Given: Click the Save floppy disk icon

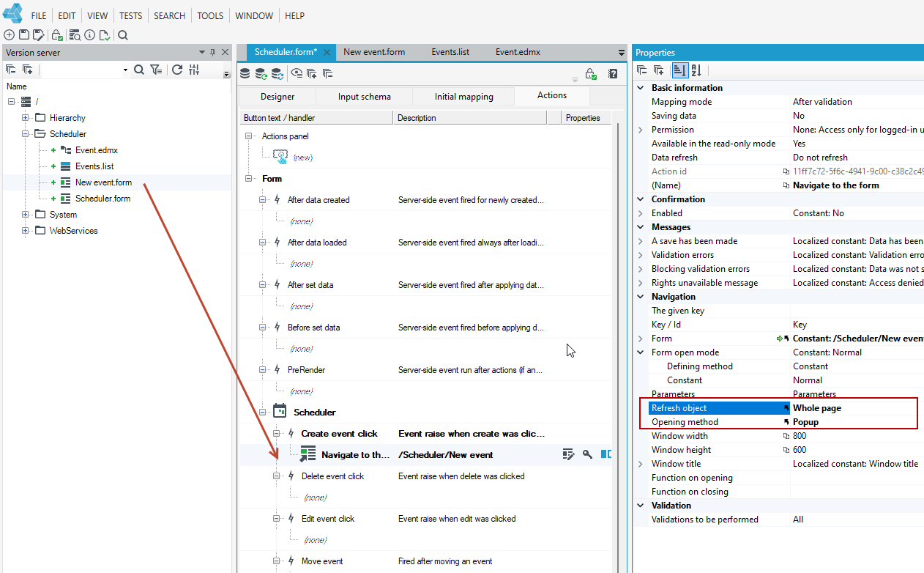Looking at the screenshot, I should [24, 34].
